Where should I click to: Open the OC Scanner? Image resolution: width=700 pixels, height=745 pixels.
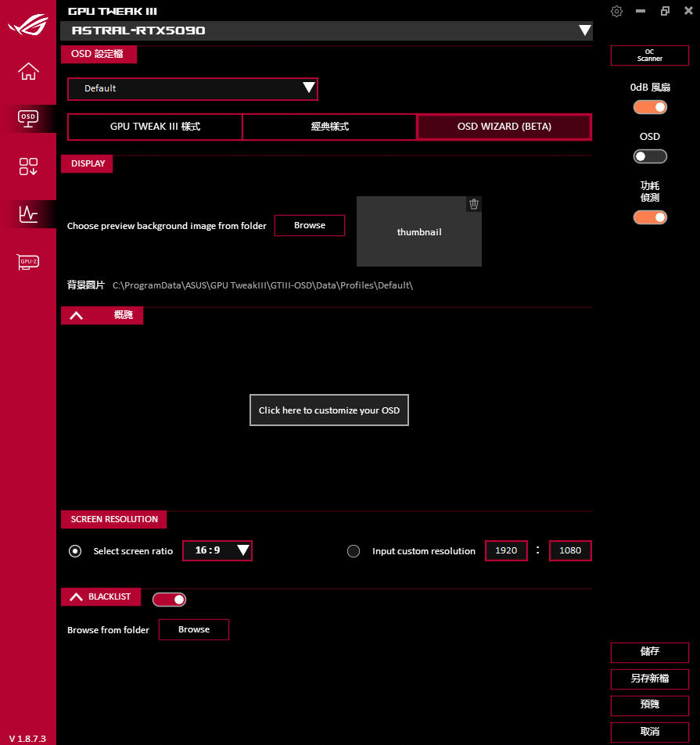point(650,56)
